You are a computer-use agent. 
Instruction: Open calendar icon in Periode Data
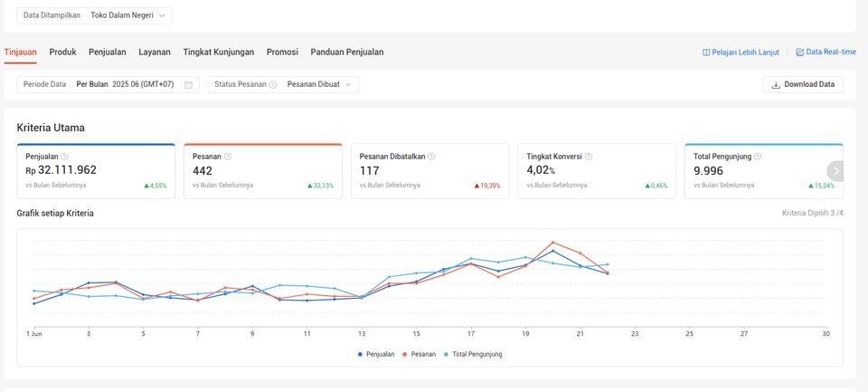pyautogui.click(x=188, y=85)
